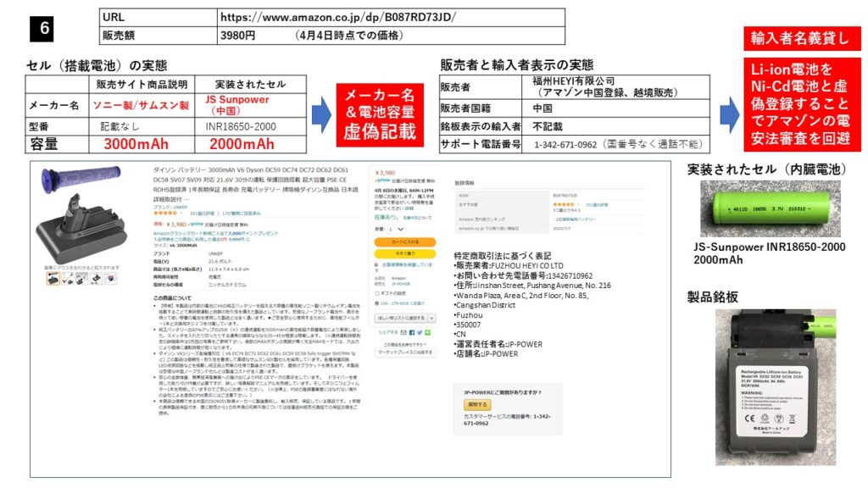This screenshot has height=488, width=868.
Task: Click the sell on Marketplace button
Action: pyautogui.click(x=405, y=352)
